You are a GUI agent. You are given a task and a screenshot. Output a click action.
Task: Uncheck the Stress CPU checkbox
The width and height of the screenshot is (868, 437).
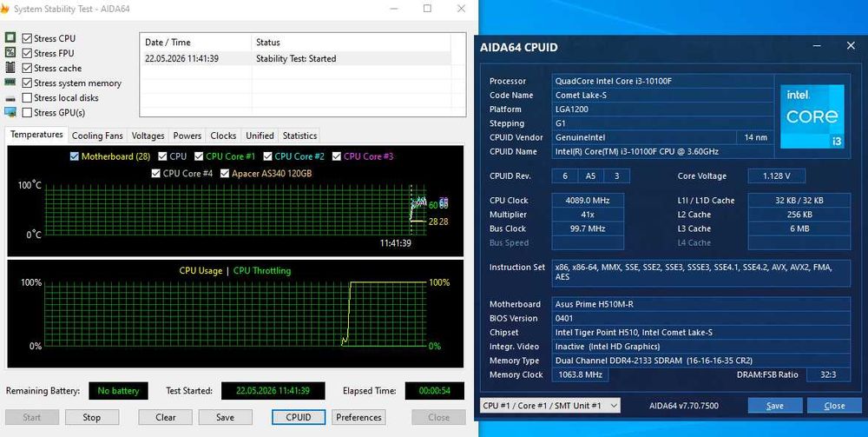(27, 38)
